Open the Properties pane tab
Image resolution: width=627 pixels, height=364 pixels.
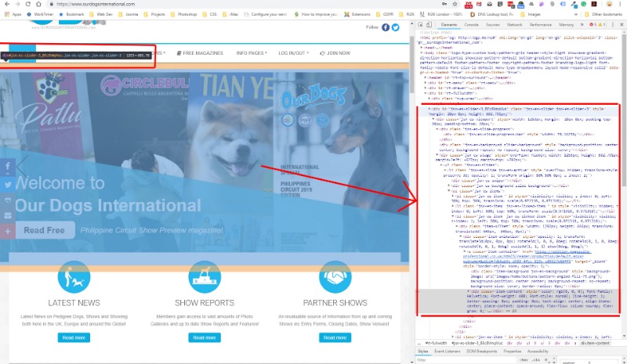point(513,351)
